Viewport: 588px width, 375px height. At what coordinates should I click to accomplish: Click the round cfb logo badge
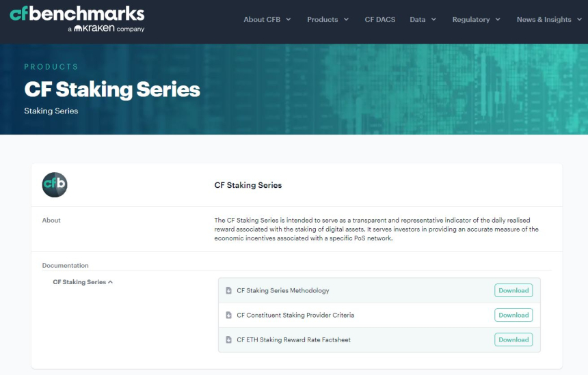click(55, 185)
